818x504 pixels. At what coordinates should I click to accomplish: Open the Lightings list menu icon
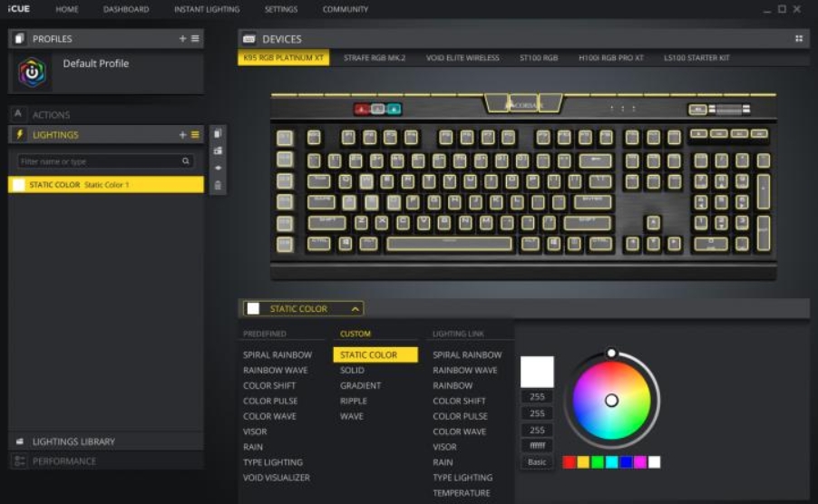click(195, 134)
